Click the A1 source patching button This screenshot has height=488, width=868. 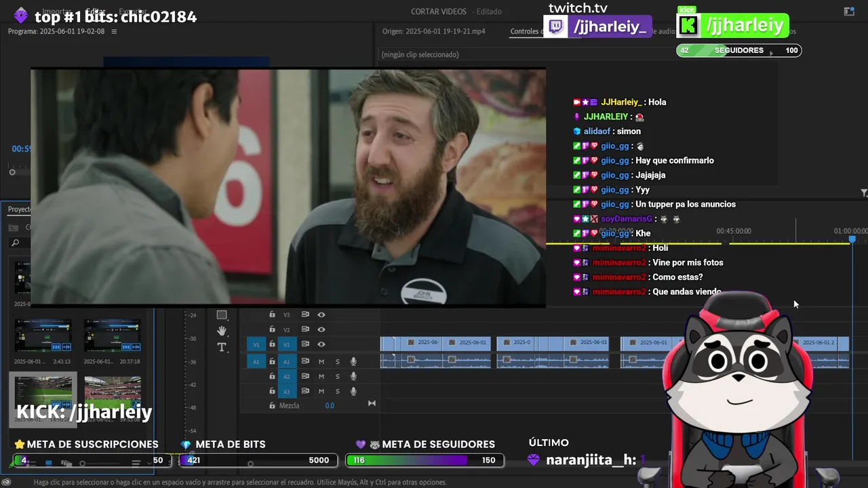click(x=256, y=362)
